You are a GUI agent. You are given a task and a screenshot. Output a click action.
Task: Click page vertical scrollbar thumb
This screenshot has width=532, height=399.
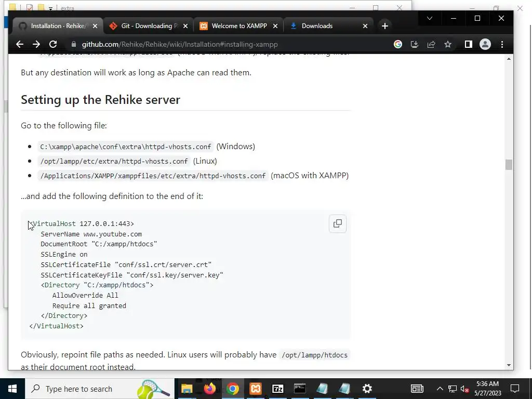point(509,165)
